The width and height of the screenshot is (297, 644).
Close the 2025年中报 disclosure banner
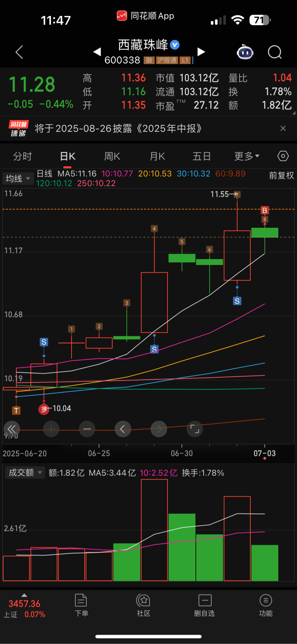pos(283,128)
